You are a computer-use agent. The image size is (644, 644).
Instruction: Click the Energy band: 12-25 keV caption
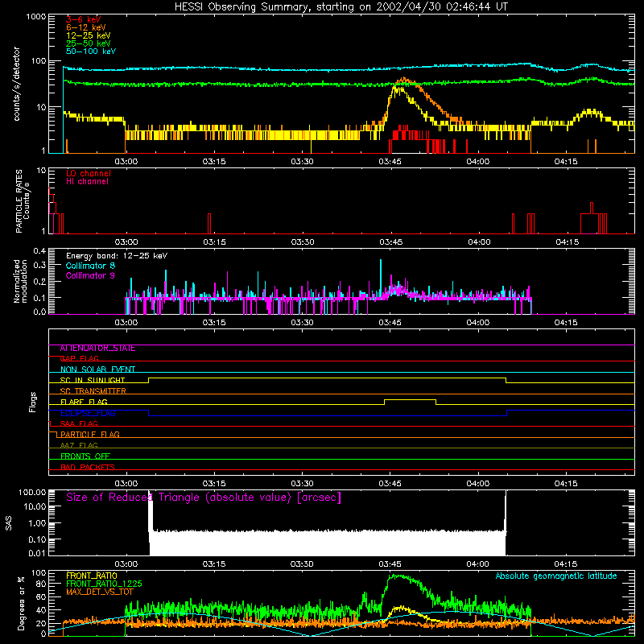click(117, 256)
